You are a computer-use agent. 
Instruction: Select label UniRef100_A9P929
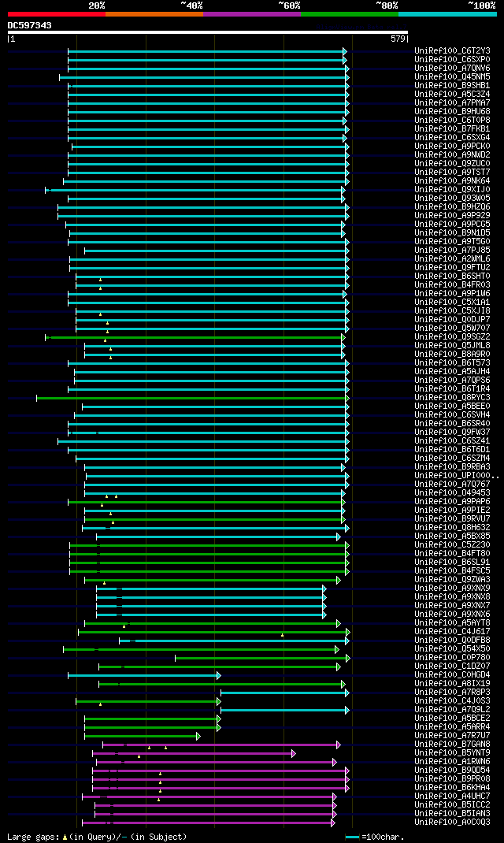452,216
